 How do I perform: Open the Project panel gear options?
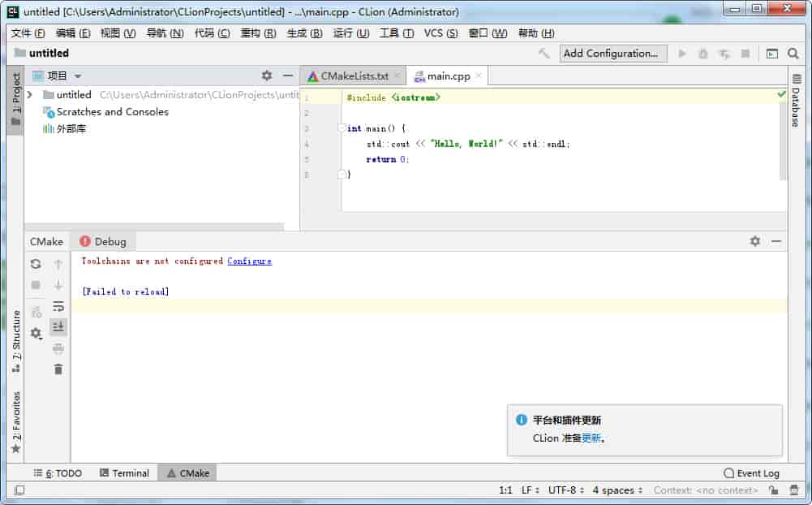tap(267, 76)
